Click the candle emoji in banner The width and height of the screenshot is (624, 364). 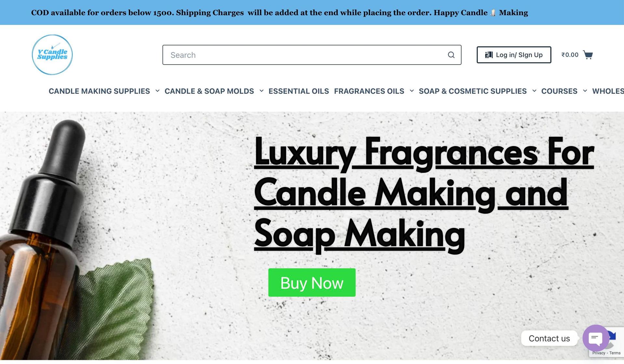click(x=493, y=13)
